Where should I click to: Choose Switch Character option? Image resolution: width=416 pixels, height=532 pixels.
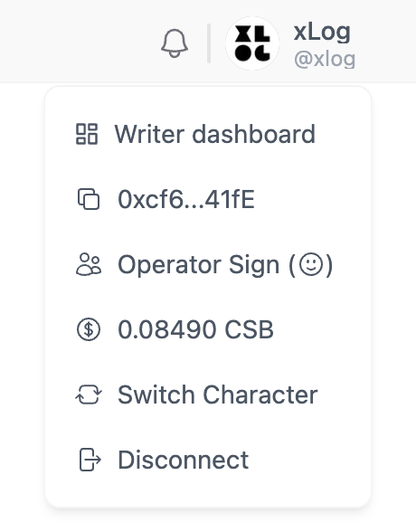208,394
